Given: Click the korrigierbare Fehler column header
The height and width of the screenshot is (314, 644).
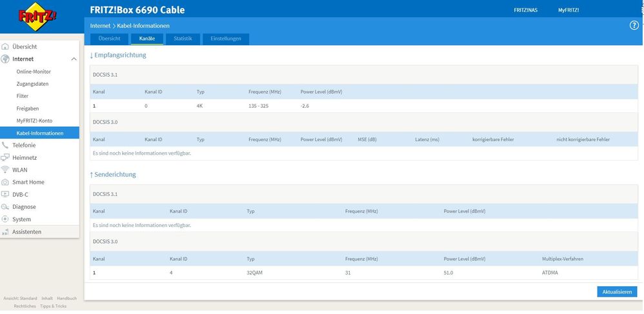Looking at the screenshot, I should (493, 139).
